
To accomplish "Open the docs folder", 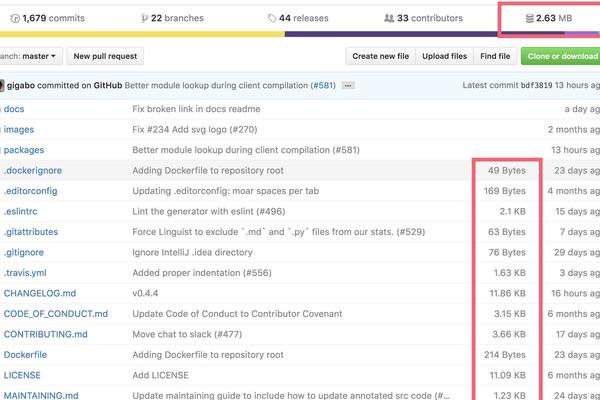I will pyautogui.click(x=14, y=109).
